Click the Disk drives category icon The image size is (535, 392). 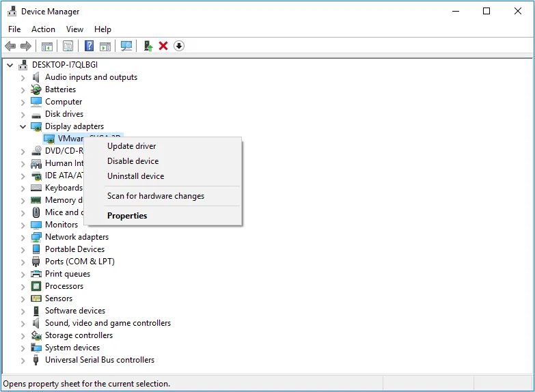(36, 115)
